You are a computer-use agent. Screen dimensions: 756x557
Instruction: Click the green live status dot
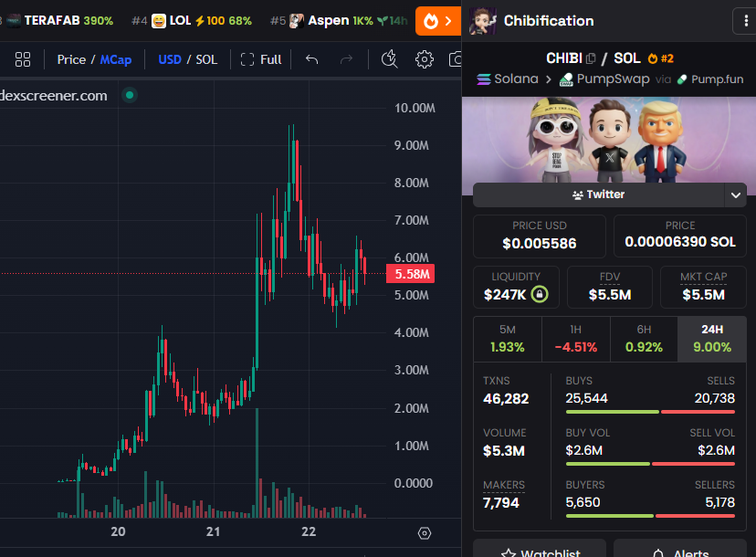click(x=130, y=95)
